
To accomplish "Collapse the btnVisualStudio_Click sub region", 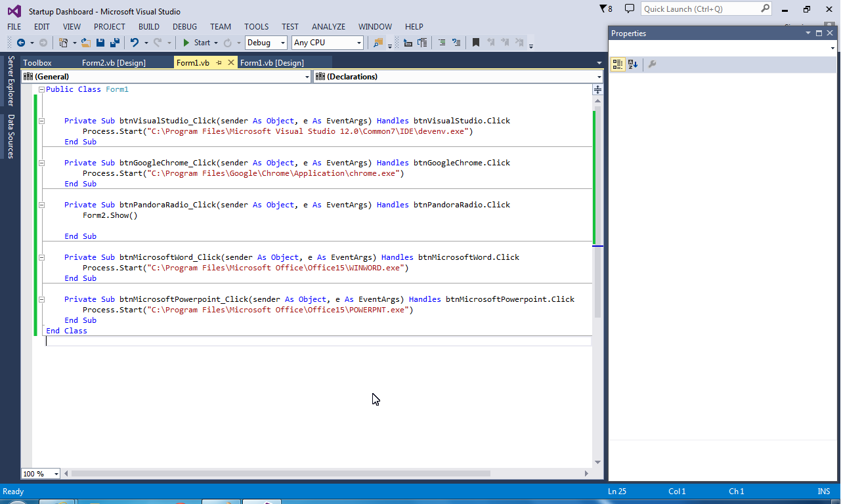I will [x=41, y=120].
